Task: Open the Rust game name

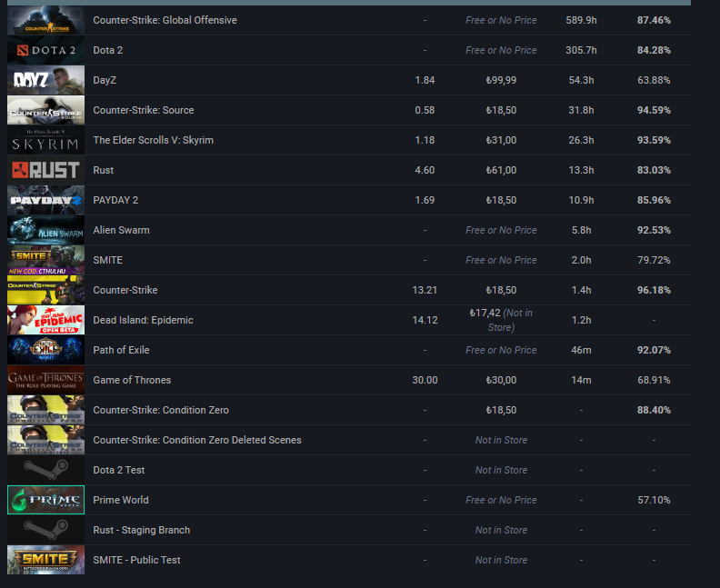Action: [x=104, y=170]
